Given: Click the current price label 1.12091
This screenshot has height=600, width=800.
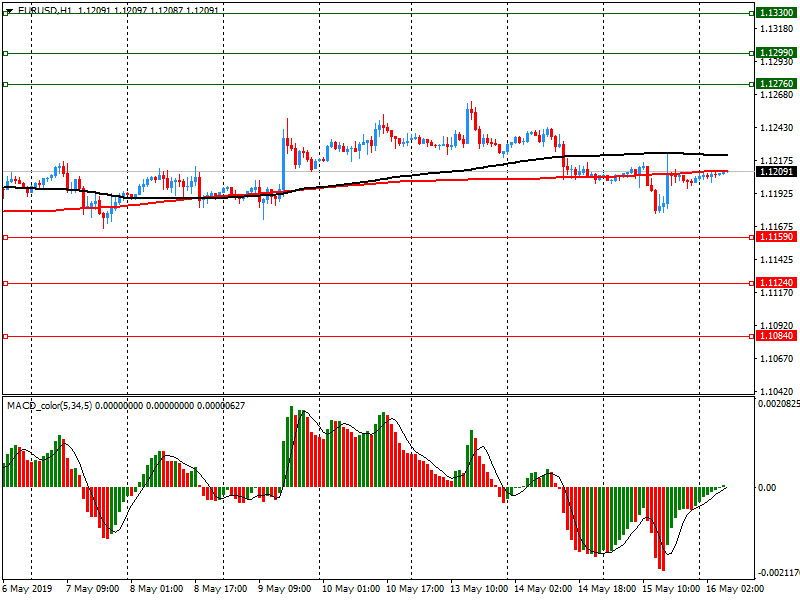Looking at the screenshot, I should click(776, 172).
